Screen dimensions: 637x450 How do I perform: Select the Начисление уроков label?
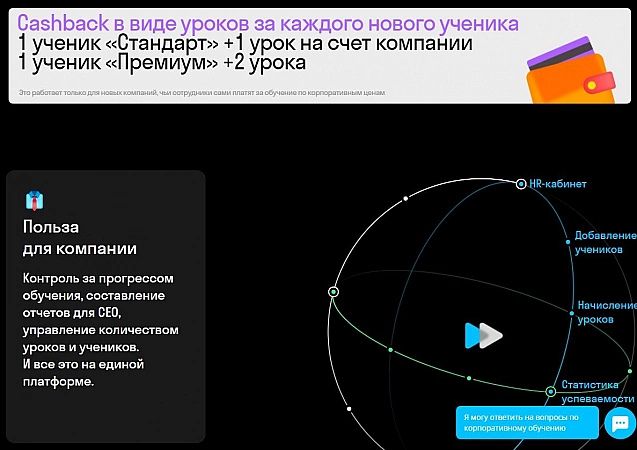tap(606, 312)
